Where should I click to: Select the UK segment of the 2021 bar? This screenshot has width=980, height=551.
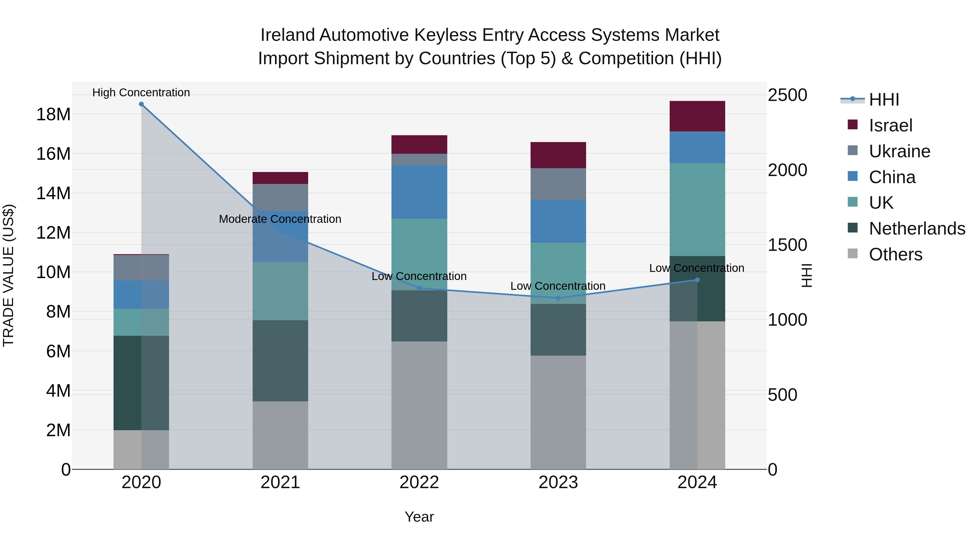click(x=280, y=291)
